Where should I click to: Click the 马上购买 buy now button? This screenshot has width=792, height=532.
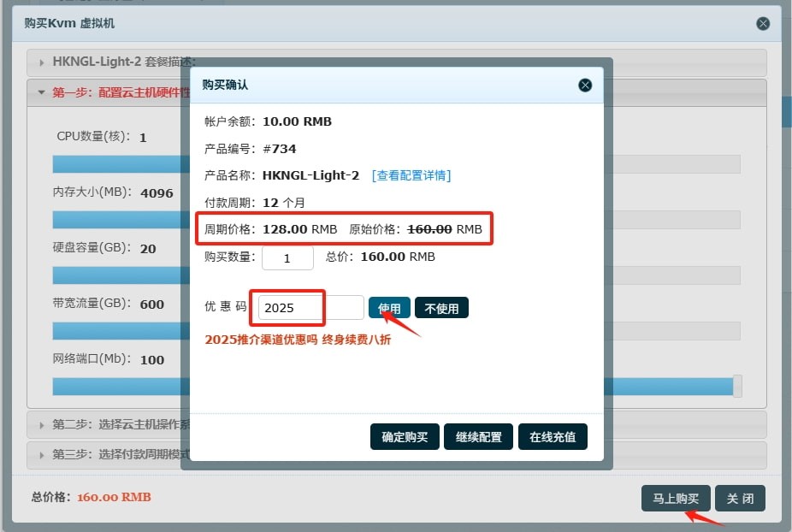(x=677, y=499)
